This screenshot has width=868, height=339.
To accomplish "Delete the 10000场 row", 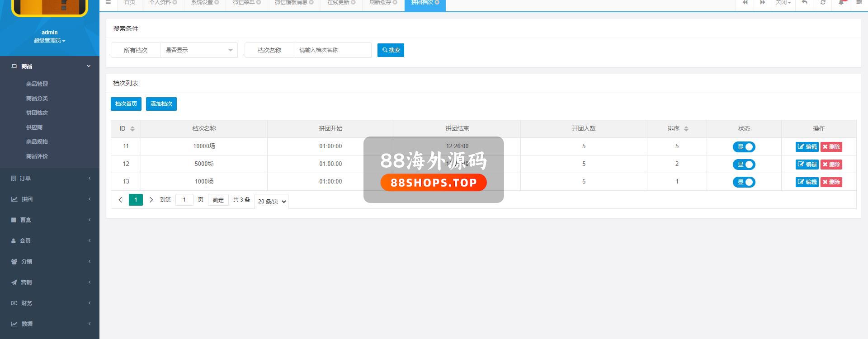I will [x=831, y=147].
